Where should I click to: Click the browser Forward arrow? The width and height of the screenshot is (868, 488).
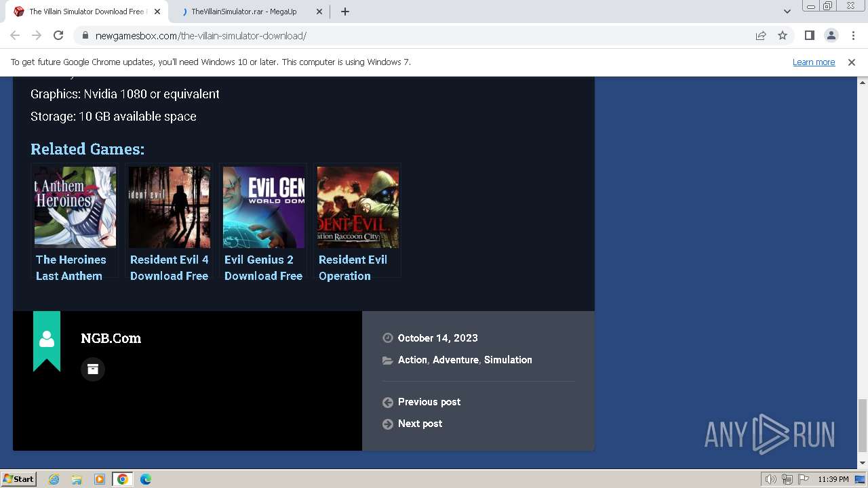coord(37,36)
